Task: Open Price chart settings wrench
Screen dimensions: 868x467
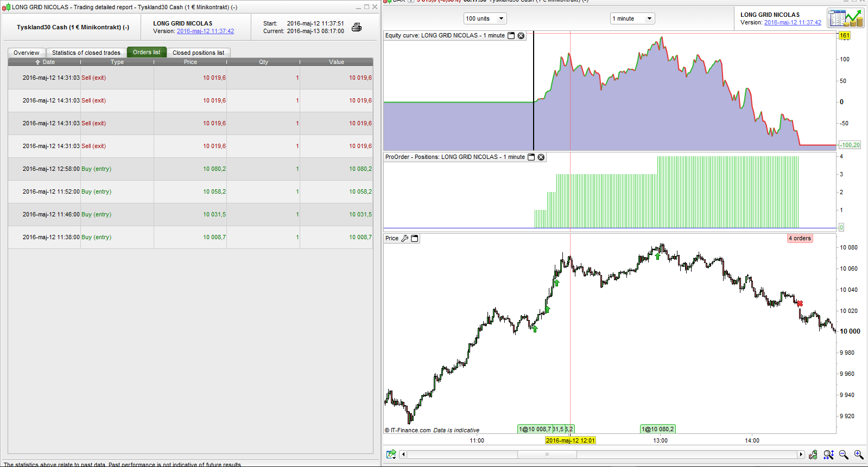Action: click(404, 239)
